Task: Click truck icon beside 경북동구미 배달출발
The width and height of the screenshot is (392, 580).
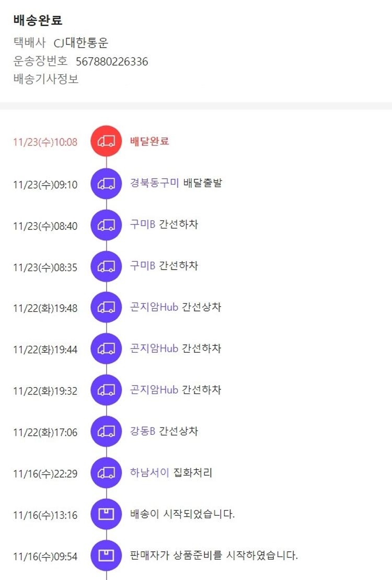Action: click(x=106, y=183)
